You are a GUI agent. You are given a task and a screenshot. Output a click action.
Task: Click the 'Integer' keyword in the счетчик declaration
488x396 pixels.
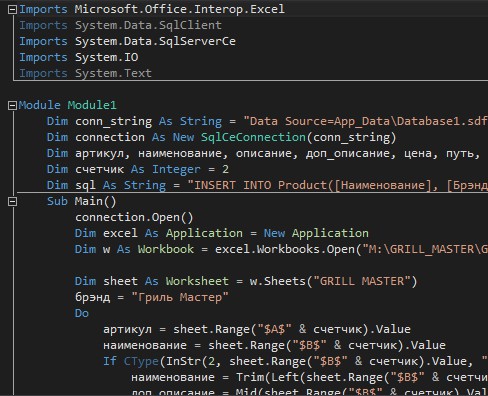176,169
